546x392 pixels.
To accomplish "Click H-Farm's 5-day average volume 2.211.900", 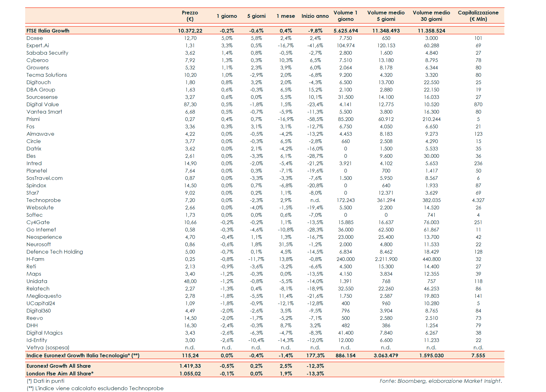I will coord(386,259).
